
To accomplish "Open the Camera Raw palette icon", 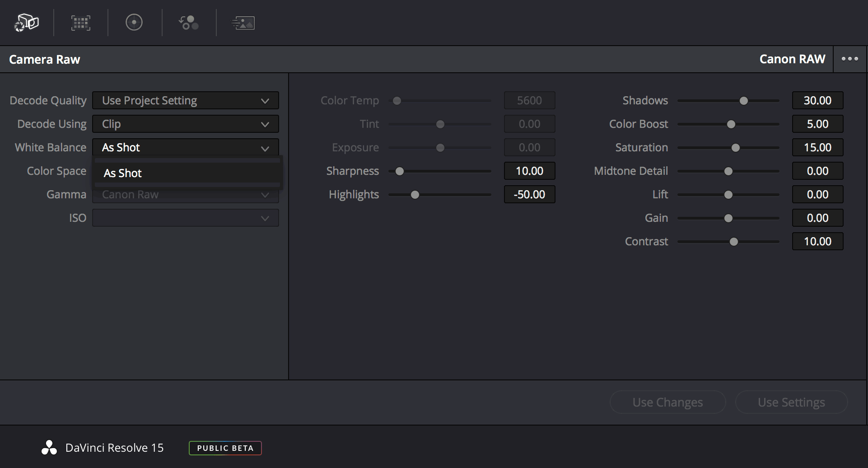I will click(27, 23).
